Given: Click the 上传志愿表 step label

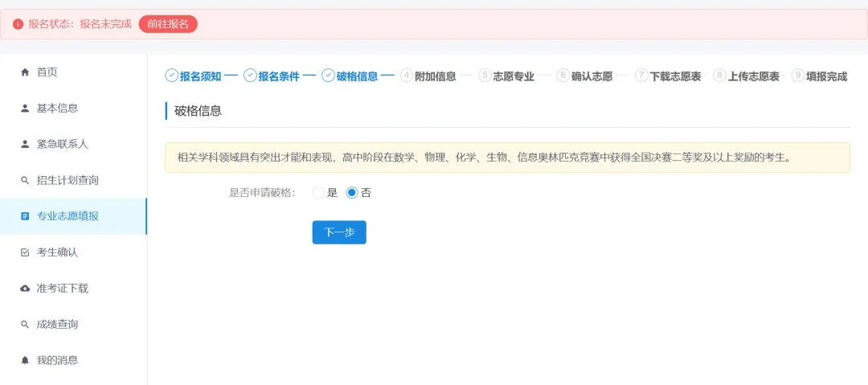Looking at the screenshot, I should tap(753, 77).
